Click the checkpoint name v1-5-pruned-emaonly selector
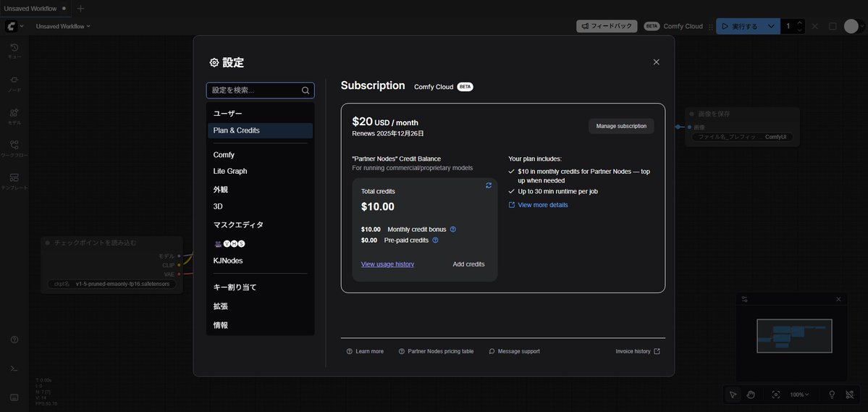Screen dimensions: 868x412 [x=111, y=284]
